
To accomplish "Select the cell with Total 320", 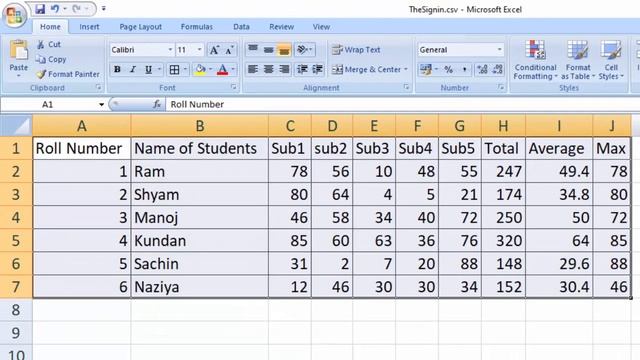I will click(x=504, y=241).
